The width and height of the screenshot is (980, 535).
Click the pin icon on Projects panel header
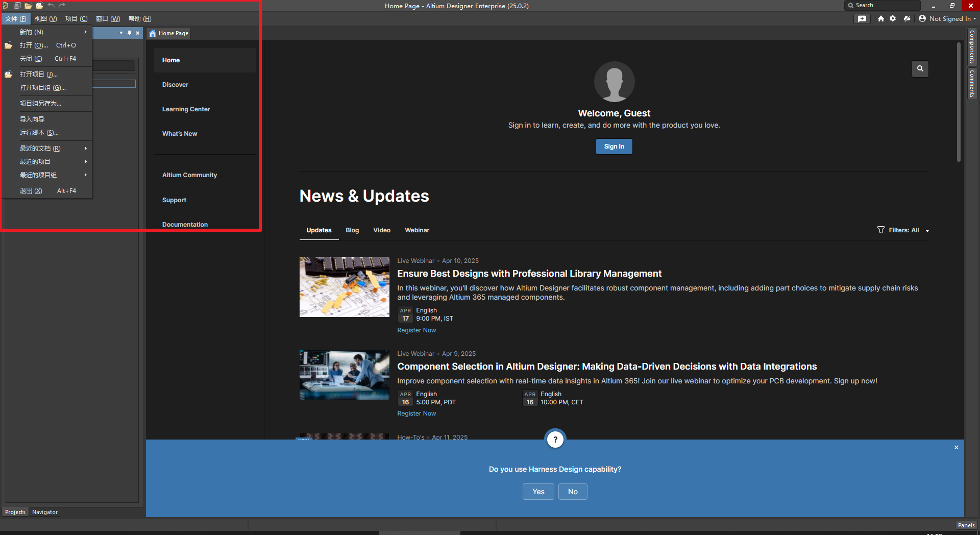pos(130,33)
